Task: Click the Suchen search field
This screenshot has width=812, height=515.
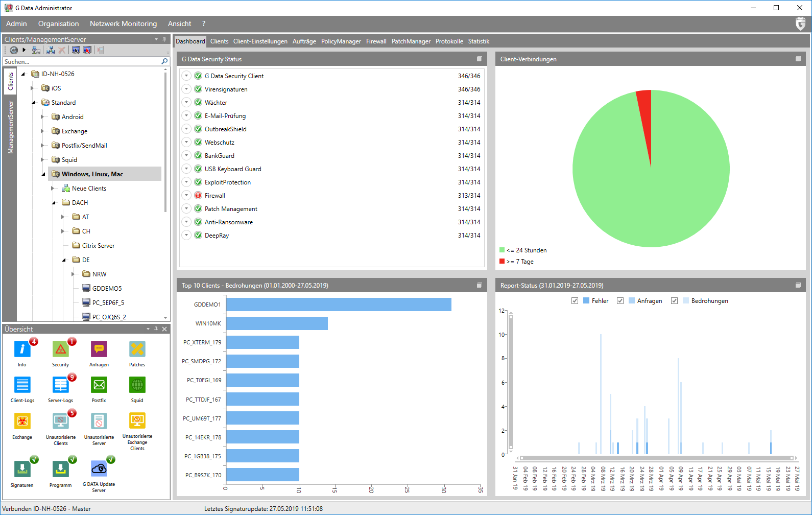Action: click(82, 61)
